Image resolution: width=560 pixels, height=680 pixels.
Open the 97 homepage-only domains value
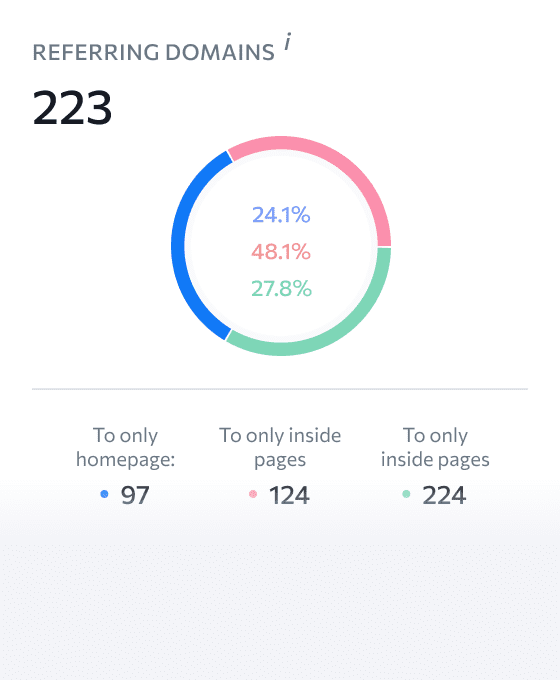point(135,495)
